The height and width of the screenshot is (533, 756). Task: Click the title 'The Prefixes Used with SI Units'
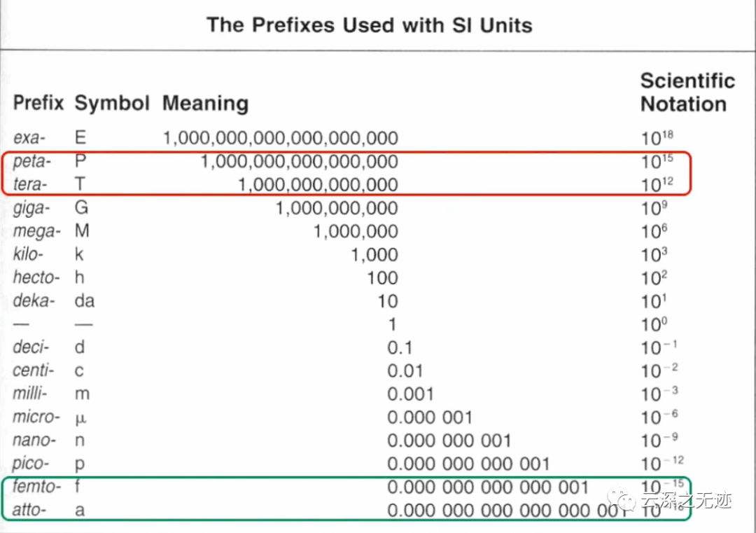[370, 25]
